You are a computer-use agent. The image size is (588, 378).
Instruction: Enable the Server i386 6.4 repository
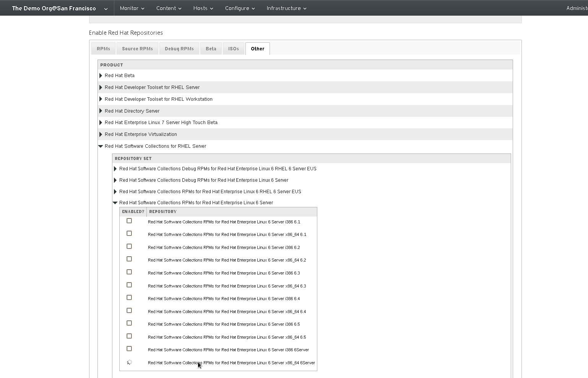[129, 297]
